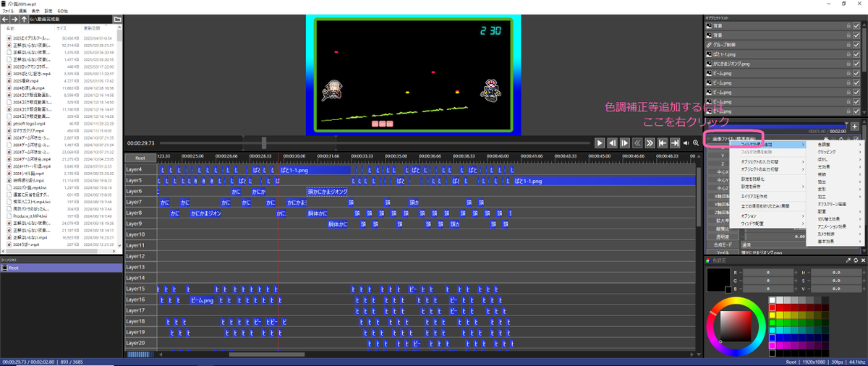The image size is (868, 366).
Task: Pick the blue swatch in the palette
Action: pyautogui.click(x=773, y=337)
